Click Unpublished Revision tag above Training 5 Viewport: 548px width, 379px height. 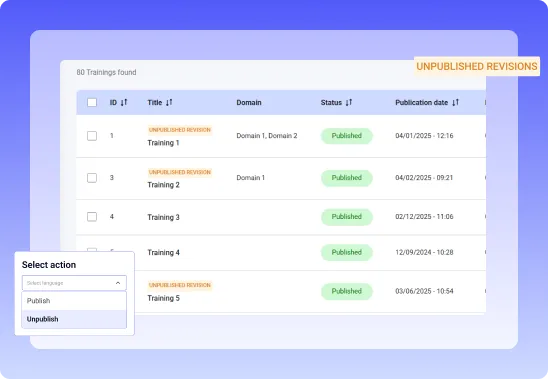[x=180, y=285]
